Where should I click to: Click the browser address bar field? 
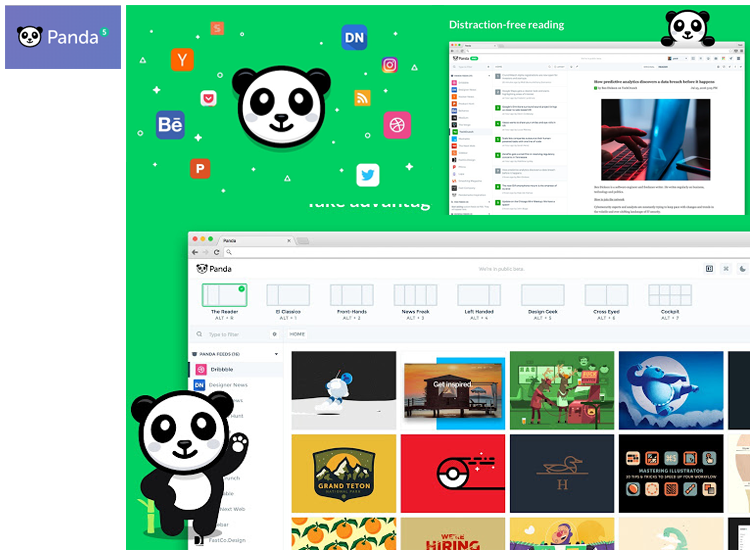coord(487,252)
